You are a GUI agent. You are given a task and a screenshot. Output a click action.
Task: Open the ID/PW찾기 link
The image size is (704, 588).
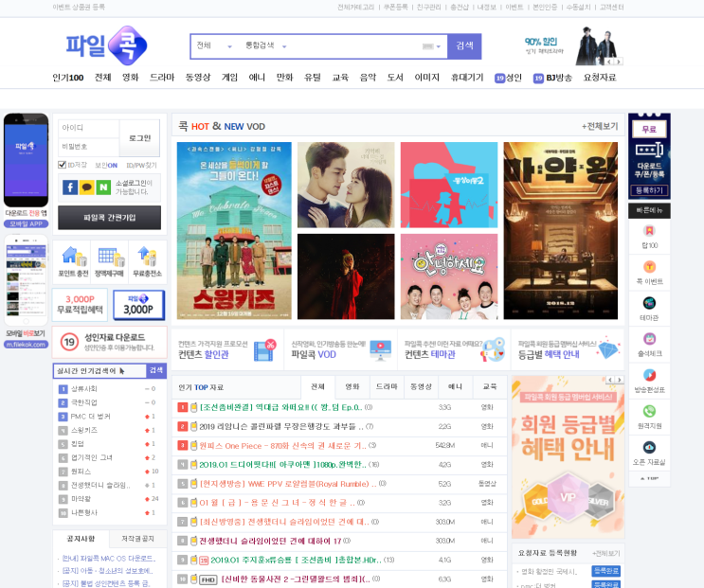[141, 166]
